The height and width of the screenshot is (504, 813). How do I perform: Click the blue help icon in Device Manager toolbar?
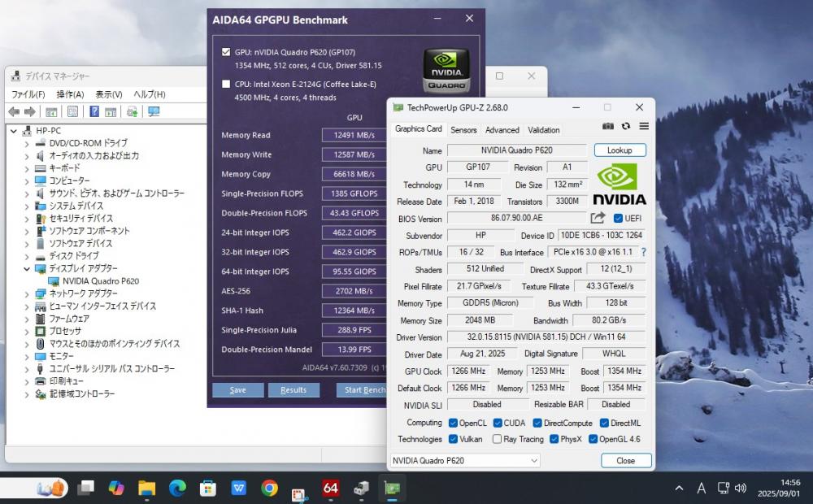(93, 111)
